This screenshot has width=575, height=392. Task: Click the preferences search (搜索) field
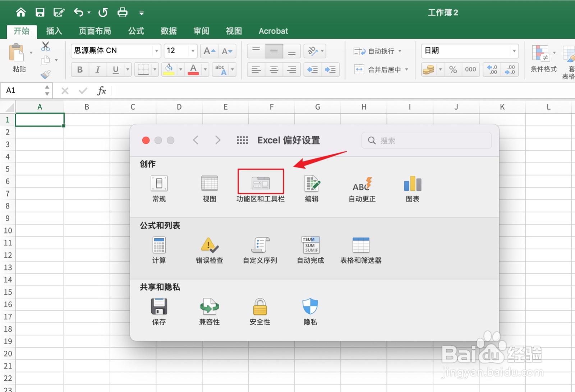point(427,140)
